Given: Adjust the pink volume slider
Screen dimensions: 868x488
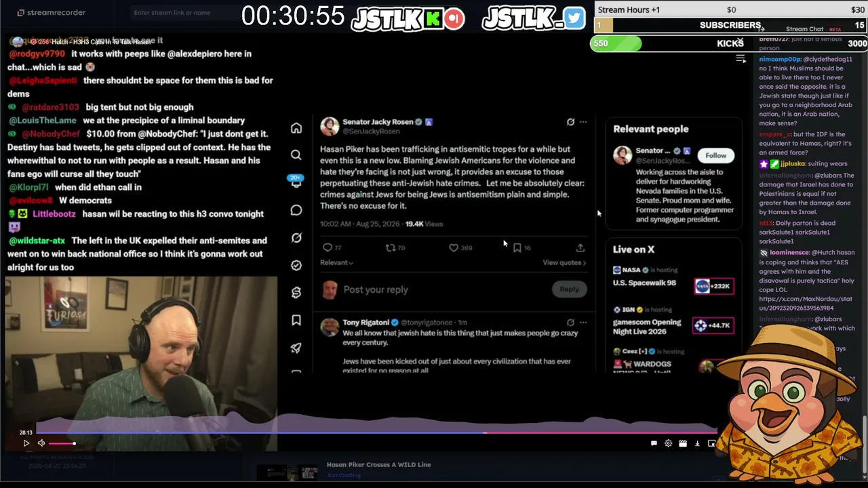Looking at the screenshot, I should pyautogui.click(x=62, y=443).
